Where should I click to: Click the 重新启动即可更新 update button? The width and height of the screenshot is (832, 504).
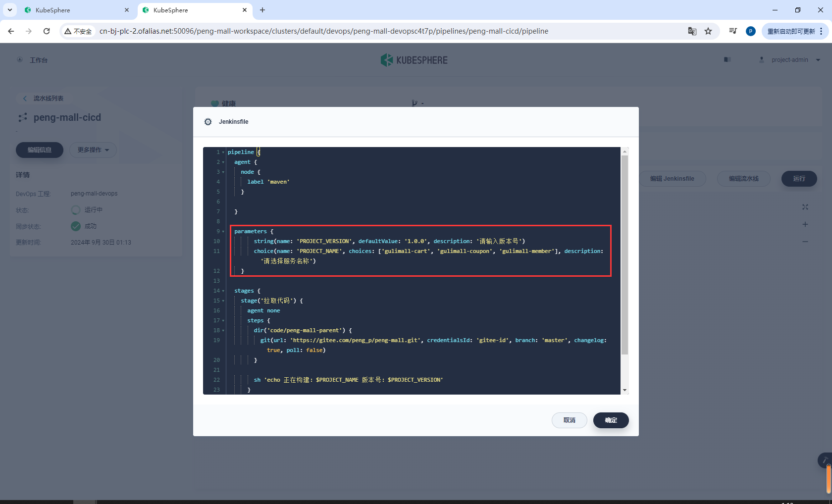click(x=791, y=31)
